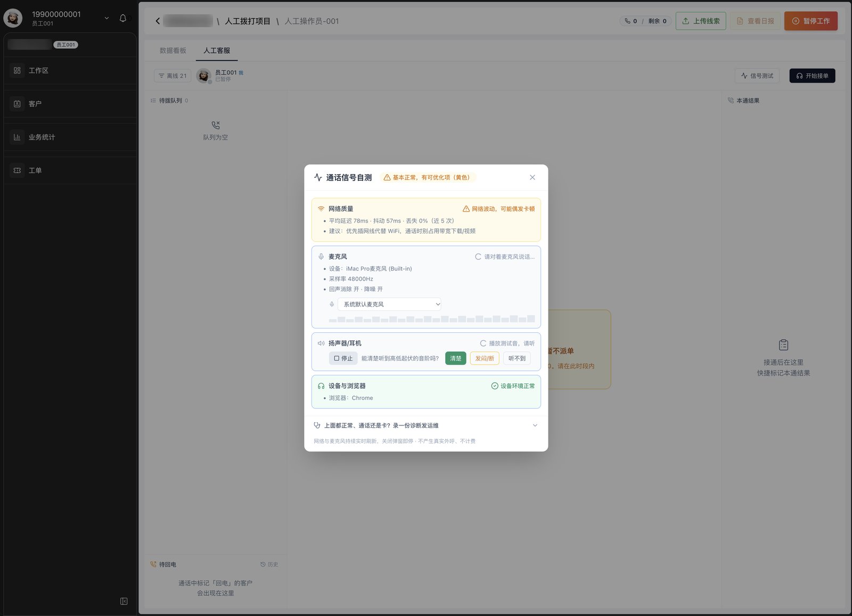The image size is (852, 616).
Task: Click the user avatar at top left
Action: coord(13,18)
